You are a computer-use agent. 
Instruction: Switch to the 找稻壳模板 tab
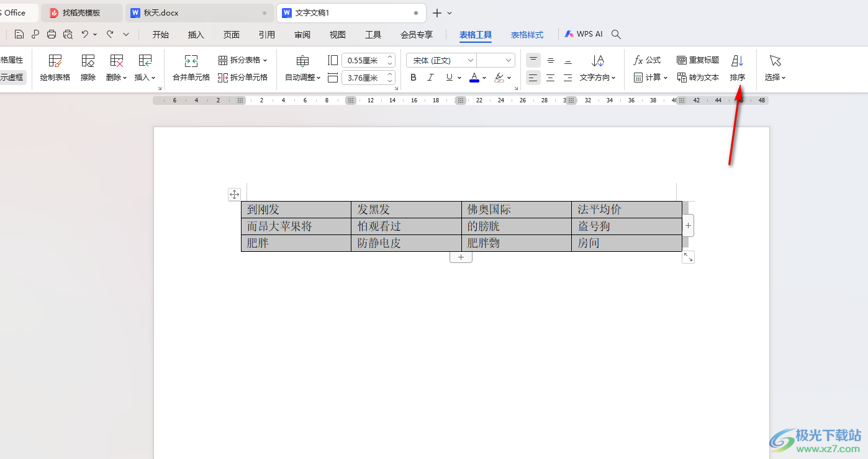click(82, 12)
